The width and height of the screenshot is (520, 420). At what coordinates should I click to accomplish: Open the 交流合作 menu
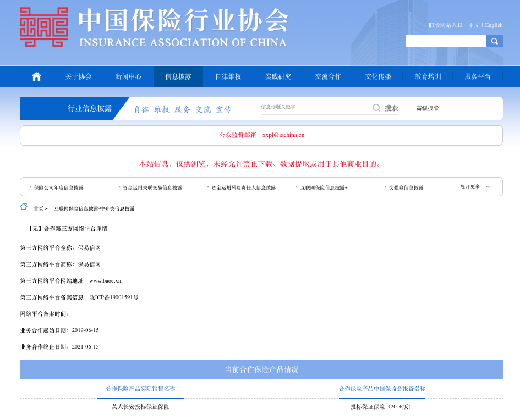click(328, 76)
